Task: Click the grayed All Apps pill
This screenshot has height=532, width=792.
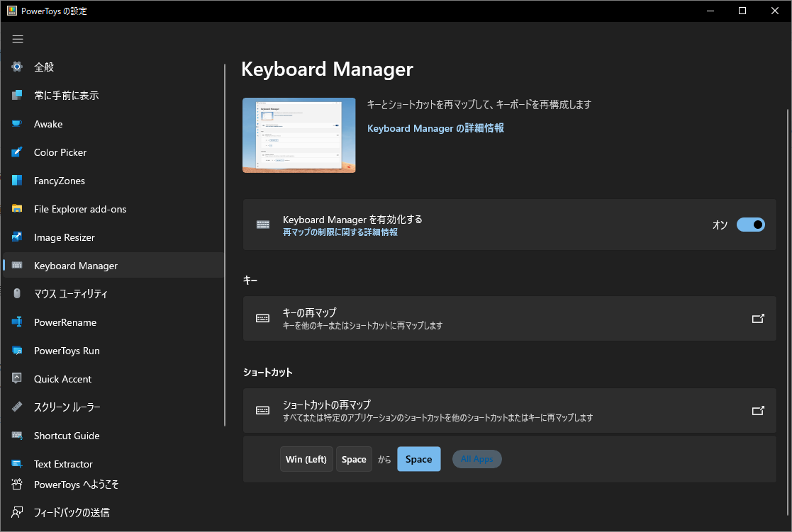Action: click(476, 458)
